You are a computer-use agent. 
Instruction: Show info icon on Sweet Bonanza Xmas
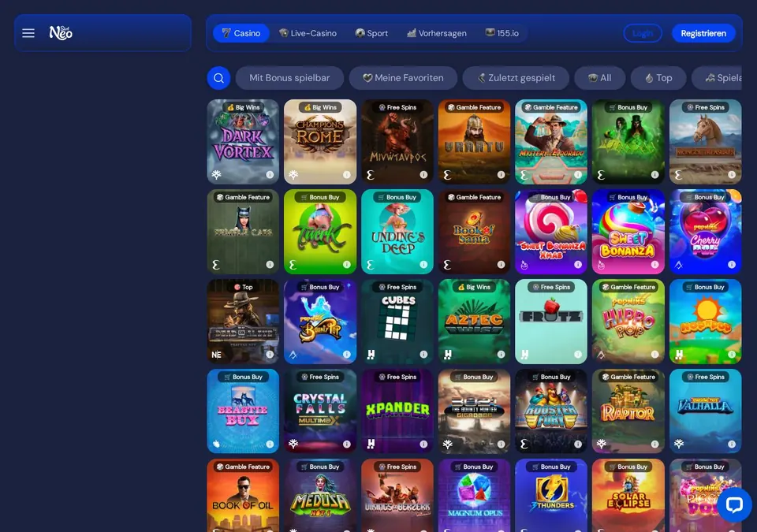(x=578, y=265)
